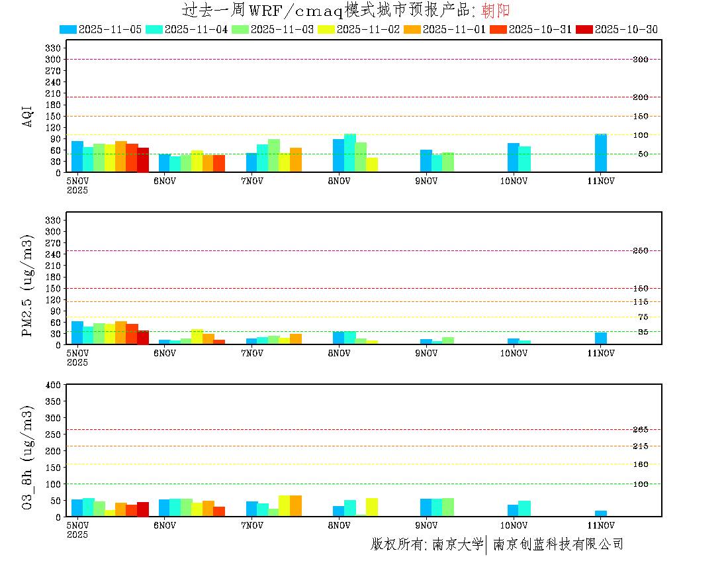The image size is (728, 563).
Task: Click the 8NOV x-axis label under AQI chart
Action: click(339, 181)
